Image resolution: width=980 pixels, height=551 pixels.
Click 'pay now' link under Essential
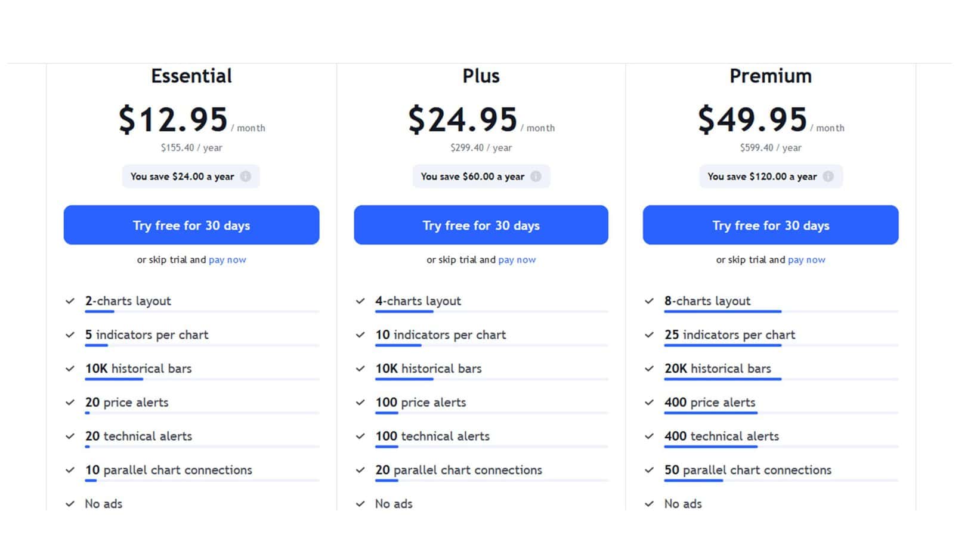(x=227, y=260)
